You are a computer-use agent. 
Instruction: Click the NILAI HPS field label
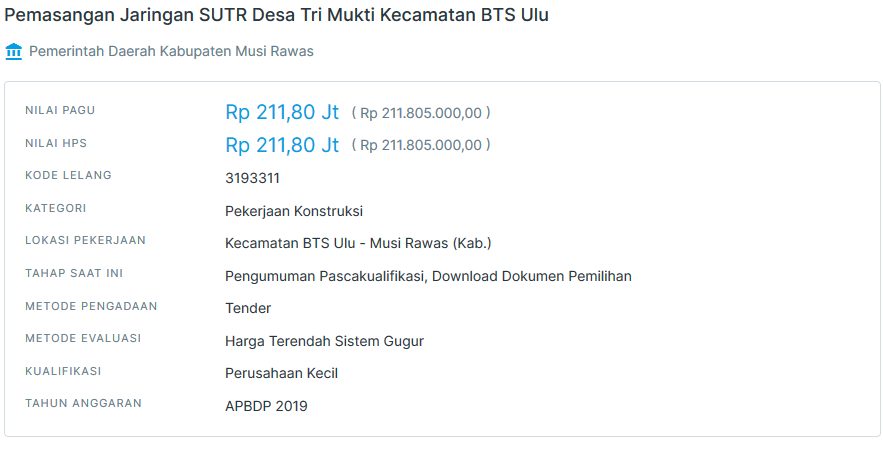tap(56, 143)
